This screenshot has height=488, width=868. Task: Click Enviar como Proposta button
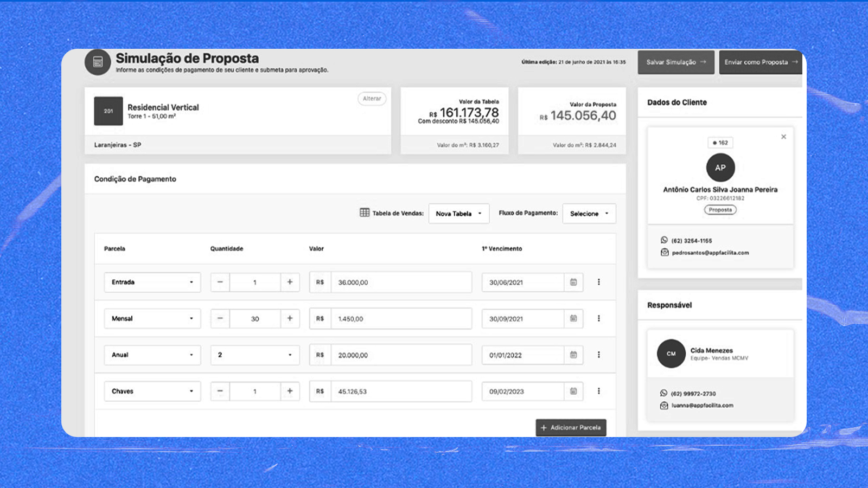[x=760, y=62]
